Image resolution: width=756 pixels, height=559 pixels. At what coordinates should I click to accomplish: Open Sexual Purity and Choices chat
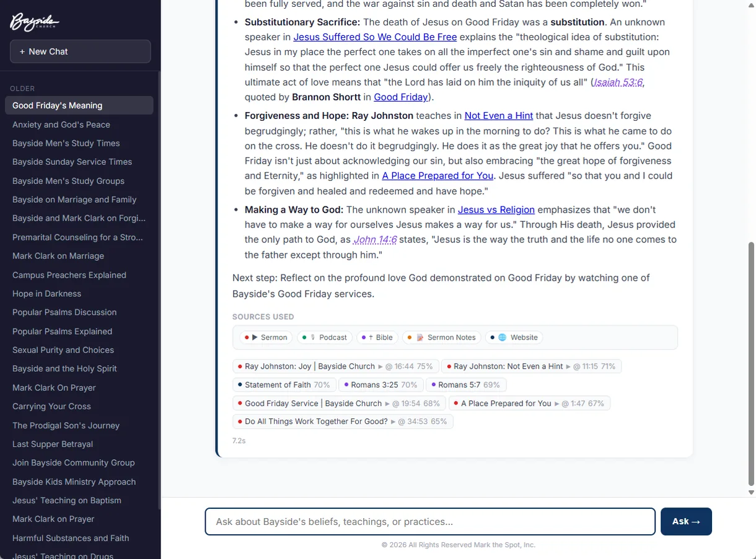(x=79, y=350)
